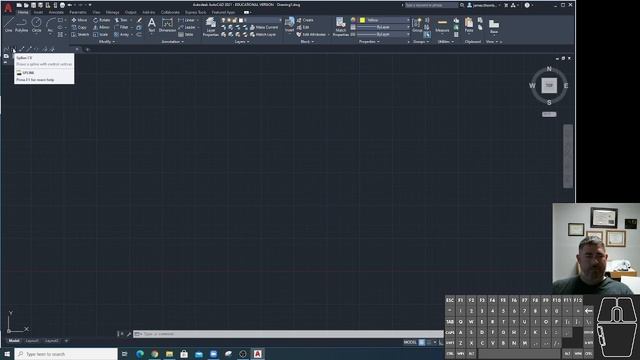Open Microsoft Edge from the taskbar
The width and height of the screenshot is (640, 360).
point(140,354)
